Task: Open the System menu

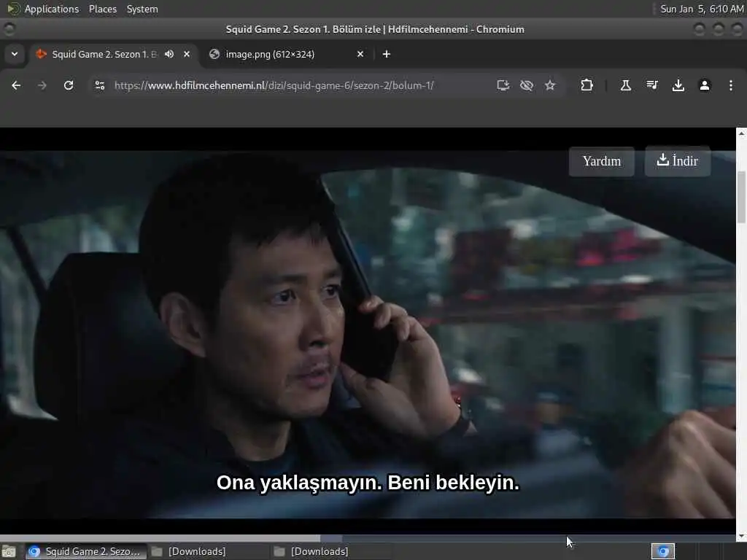Action: click(142, 9)
